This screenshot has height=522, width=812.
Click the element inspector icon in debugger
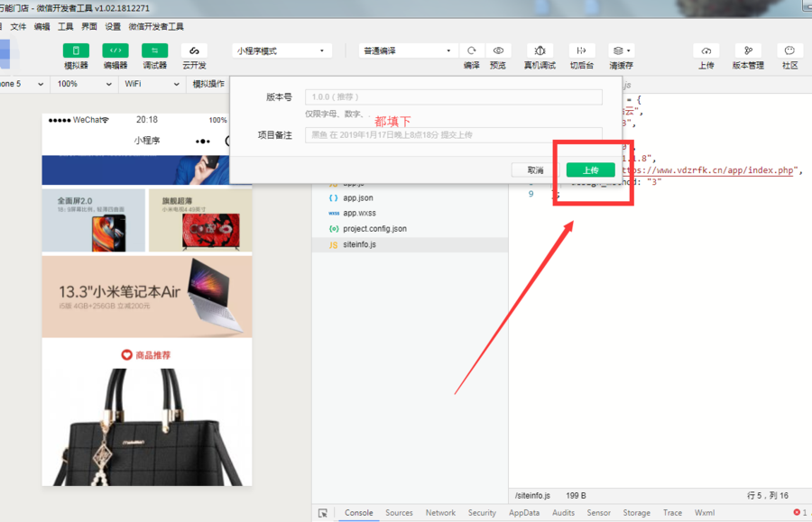pyautogui.click(x=323, y=513)
